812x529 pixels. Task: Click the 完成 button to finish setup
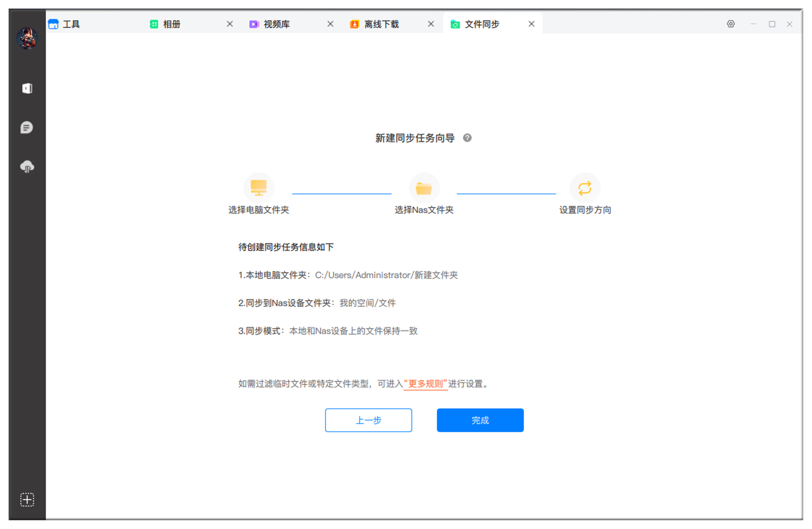[x=480, y=420]
